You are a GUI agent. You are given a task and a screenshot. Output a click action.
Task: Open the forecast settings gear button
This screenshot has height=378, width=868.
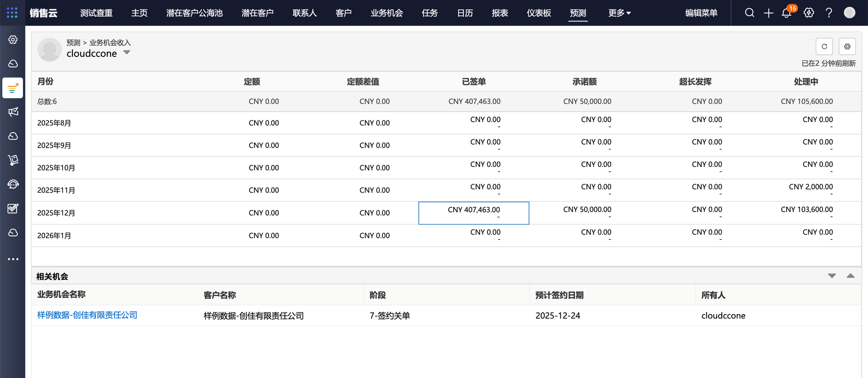coord(847,46)
